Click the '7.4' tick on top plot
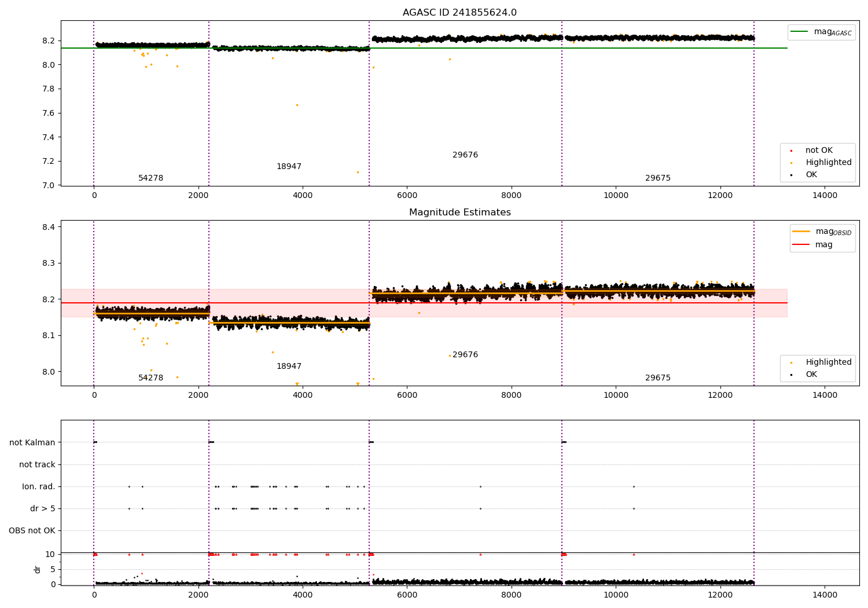Viewport: 868px width, 608px height. 49,138
